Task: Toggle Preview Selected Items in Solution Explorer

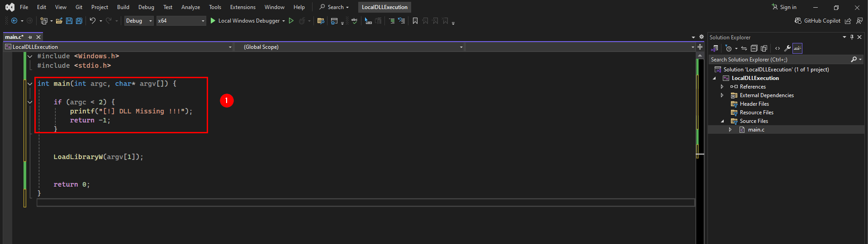Action: coord(797,48)
